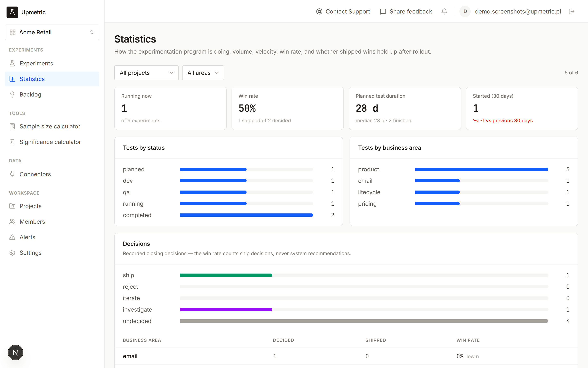Viewport: 588px width, 368px height.
Task: Click the grid icon beside Acme Retail
Action: (x=13, y=32)
